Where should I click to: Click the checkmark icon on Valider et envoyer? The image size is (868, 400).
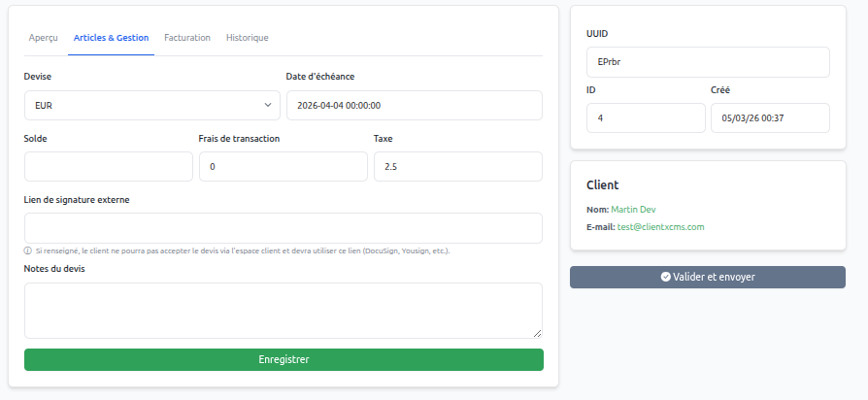pos(666,277)
